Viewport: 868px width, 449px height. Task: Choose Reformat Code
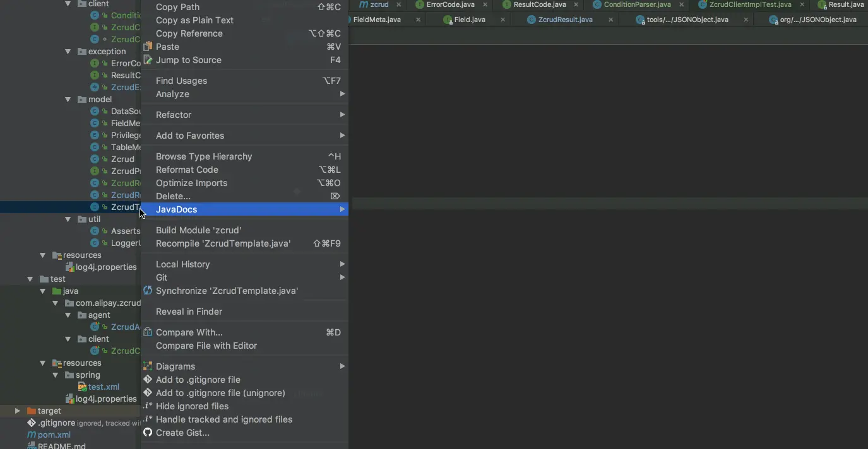244,170
